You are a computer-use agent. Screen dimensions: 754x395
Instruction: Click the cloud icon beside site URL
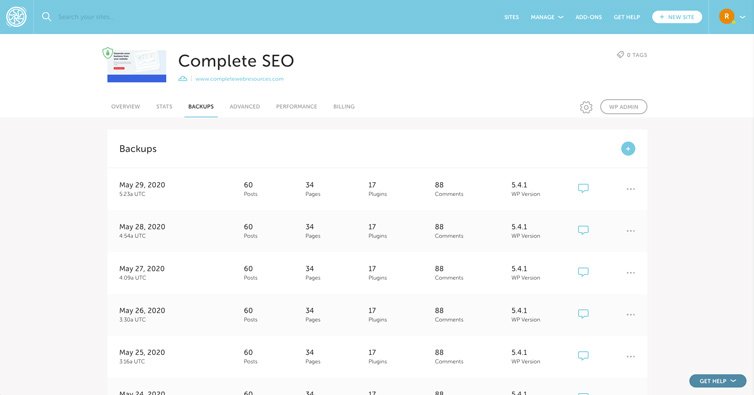click(182, 79)
